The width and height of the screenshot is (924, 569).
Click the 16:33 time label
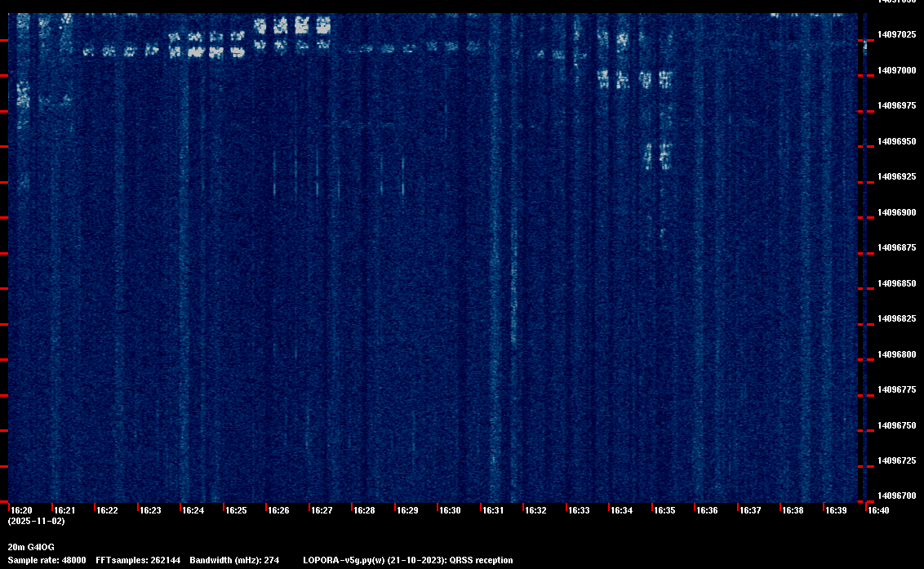click(x=579, y=510)
